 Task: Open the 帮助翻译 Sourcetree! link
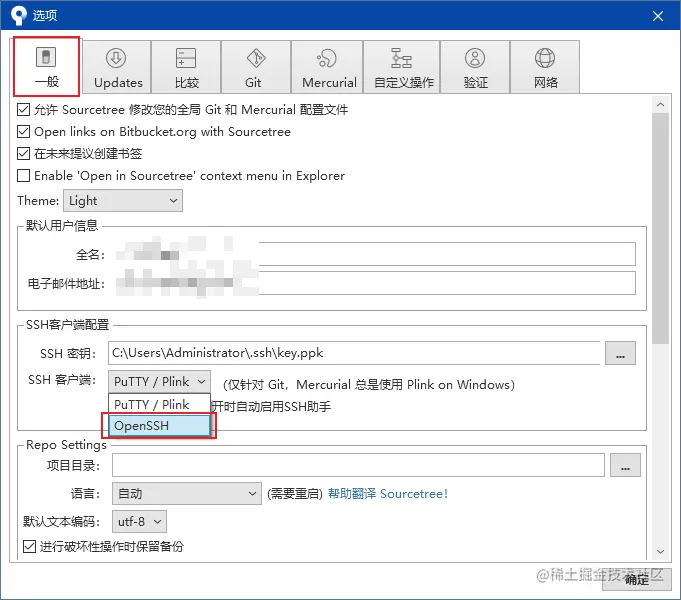[387, 494]
